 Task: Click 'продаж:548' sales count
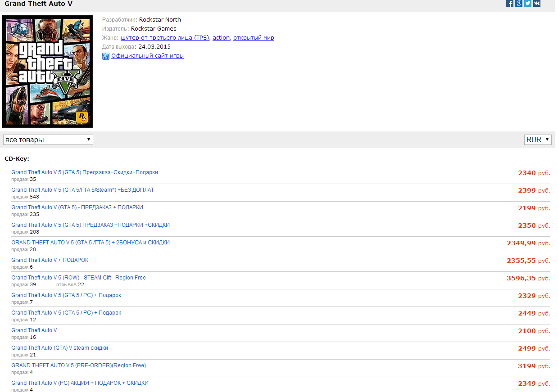(25, 197)
